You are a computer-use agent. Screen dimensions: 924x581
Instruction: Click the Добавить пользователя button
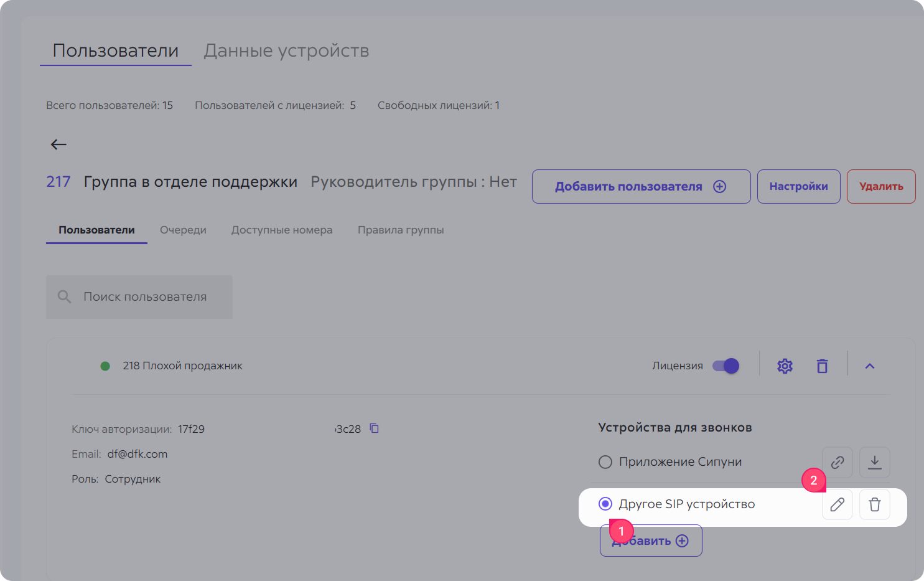pos(641,186)
